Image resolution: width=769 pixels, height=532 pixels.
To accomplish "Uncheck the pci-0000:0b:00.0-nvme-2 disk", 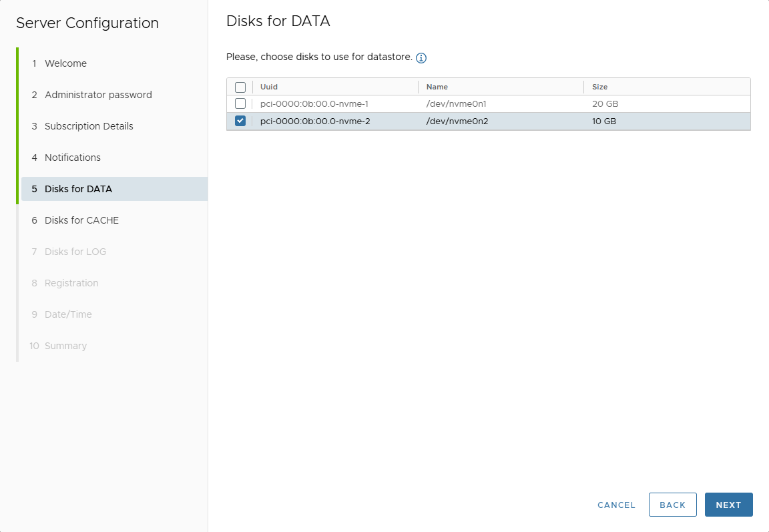I will click(x=240, y=121).
